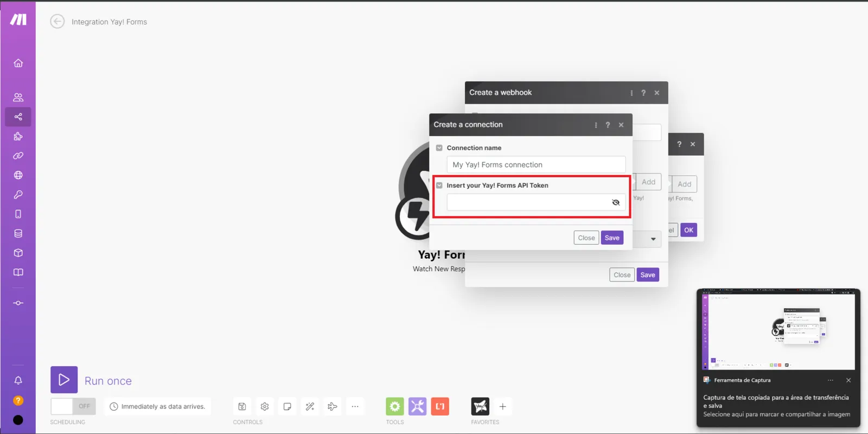Open the Keys icon in sidebar
The height and width of the screenshot is (434, 868).
(x=18, y=195)
